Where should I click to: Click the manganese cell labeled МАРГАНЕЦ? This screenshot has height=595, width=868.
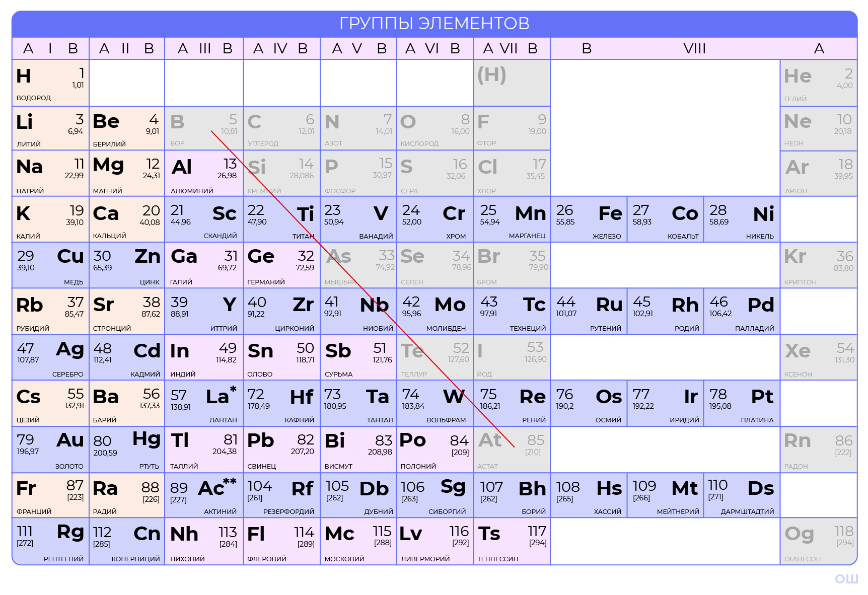point(512,219)
